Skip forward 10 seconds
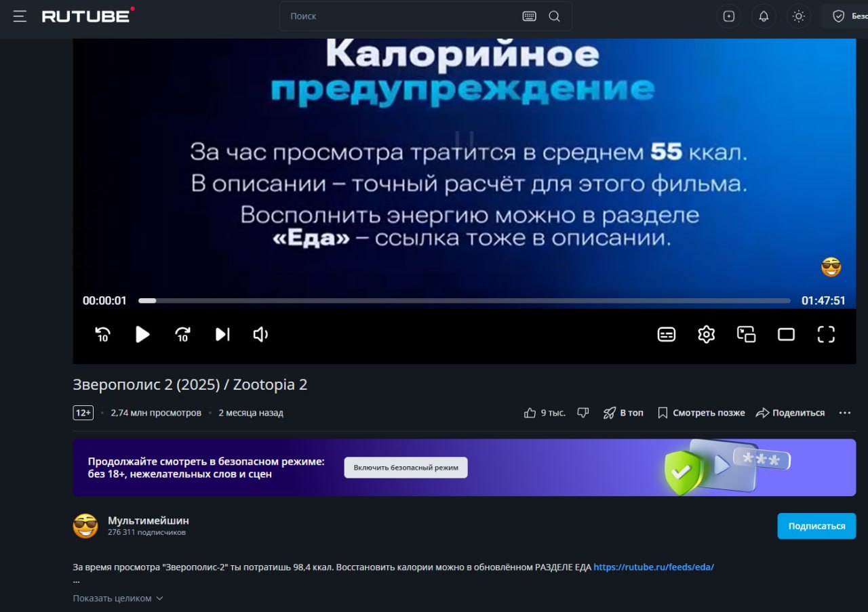This screenshot has width=868, height=612. [182, 334]
